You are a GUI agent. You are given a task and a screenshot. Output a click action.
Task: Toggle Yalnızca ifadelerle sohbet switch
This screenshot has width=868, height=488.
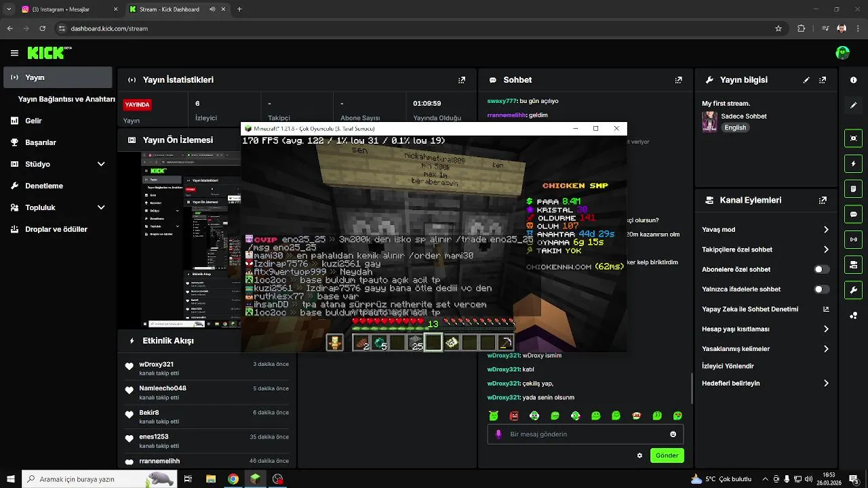click(x=821, y=289)
